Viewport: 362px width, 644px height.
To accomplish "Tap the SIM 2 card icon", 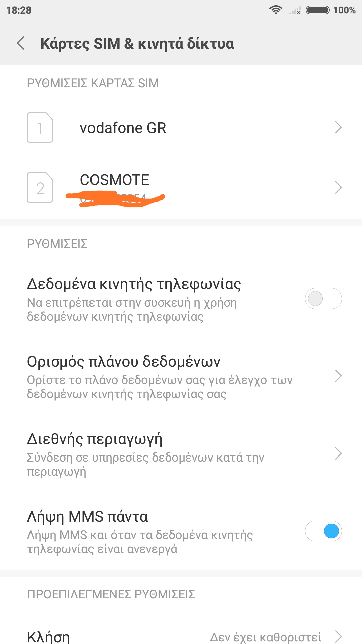I will point(40,187).
